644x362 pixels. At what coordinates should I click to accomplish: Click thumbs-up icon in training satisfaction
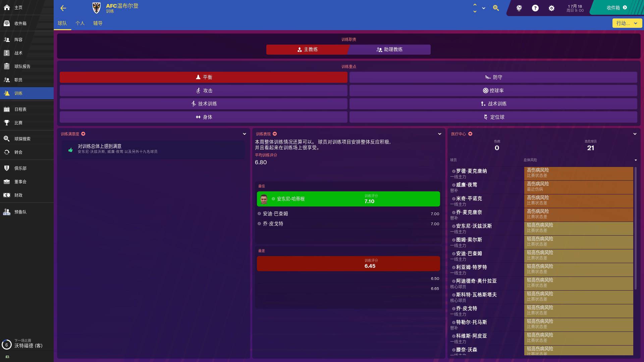pos(70,150)
